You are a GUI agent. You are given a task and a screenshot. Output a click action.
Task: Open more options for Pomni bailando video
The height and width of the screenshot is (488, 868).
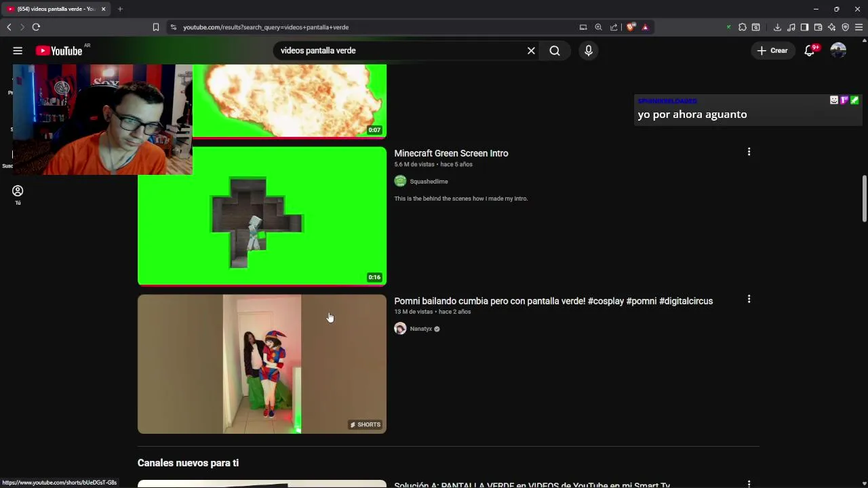749,299
